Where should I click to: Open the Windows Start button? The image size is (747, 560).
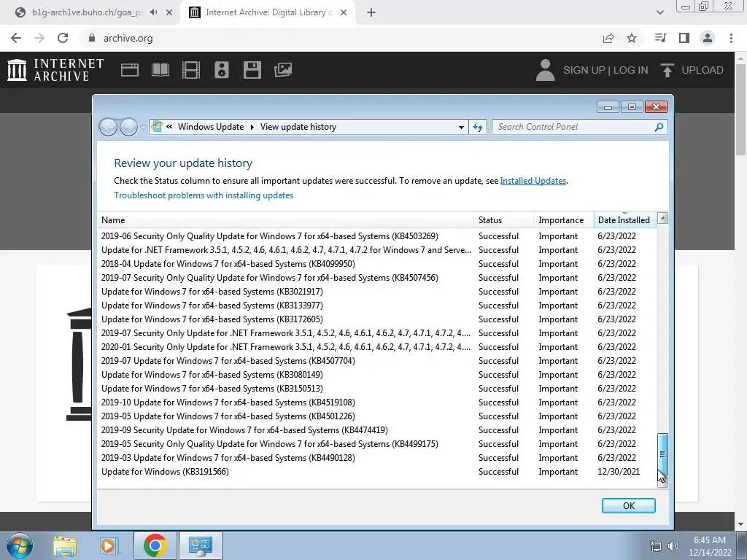pyautogui.click(x=20, y=545)
